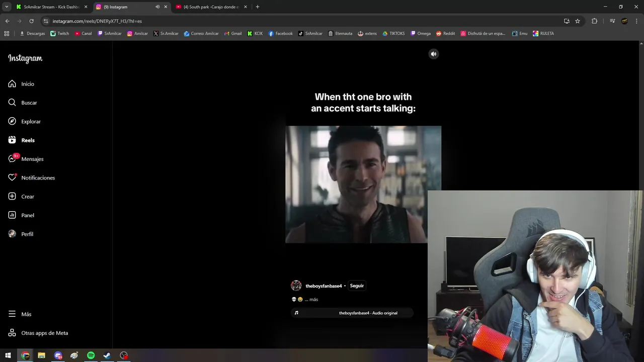The width and height of the screenshot is (644, 362).
Task: Click theboysfanbase4 profile avatar
Action: point(296,286)
